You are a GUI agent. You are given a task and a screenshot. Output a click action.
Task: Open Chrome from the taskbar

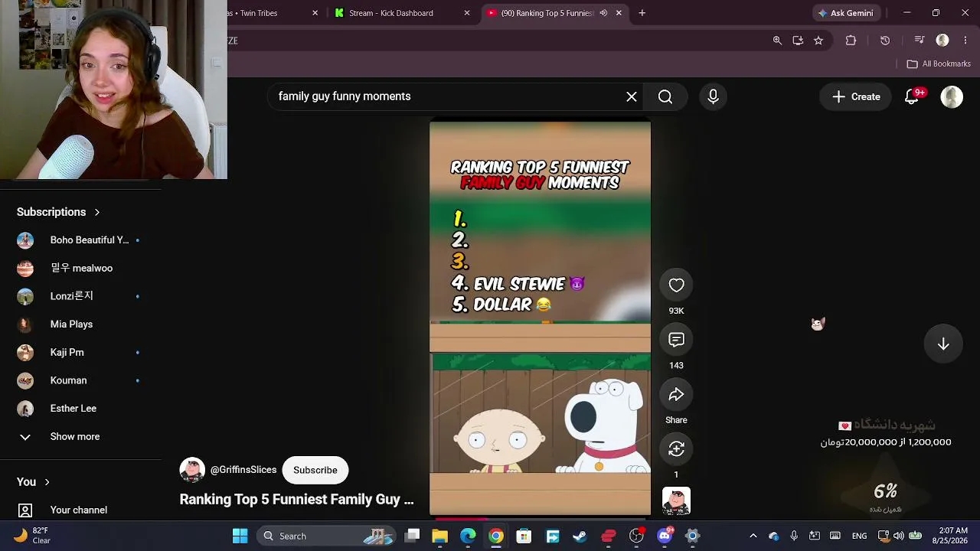(496, 536)
